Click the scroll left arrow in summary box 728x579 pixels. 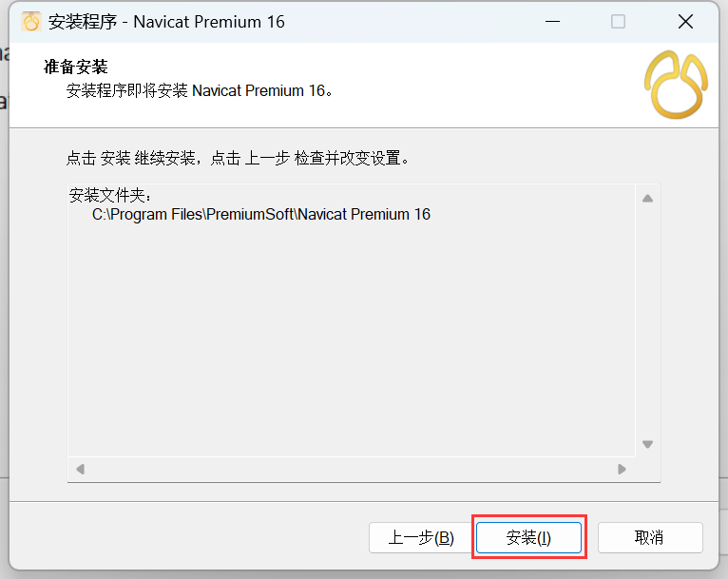(x=81, y=469)
